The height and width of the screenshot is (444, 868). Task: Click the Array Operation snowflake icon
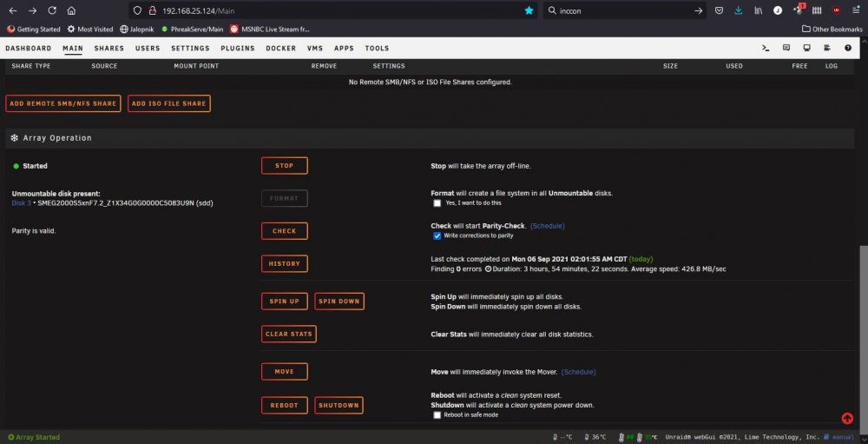coord(15,138)
